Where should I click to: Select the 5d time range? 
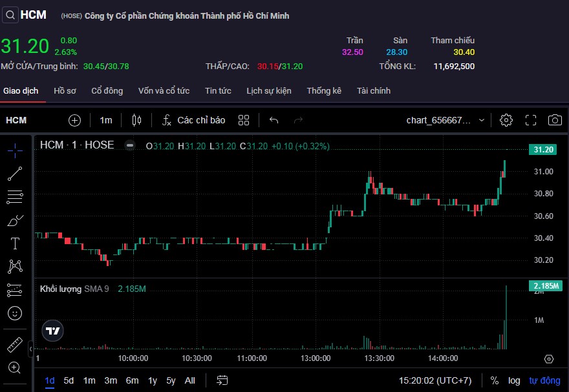coord(69,380)
